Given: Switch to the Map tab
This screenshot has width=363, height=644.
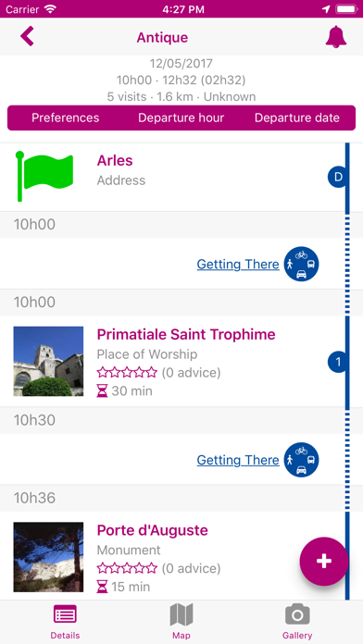Looking at the screenshot, I should tap(181, 622).
